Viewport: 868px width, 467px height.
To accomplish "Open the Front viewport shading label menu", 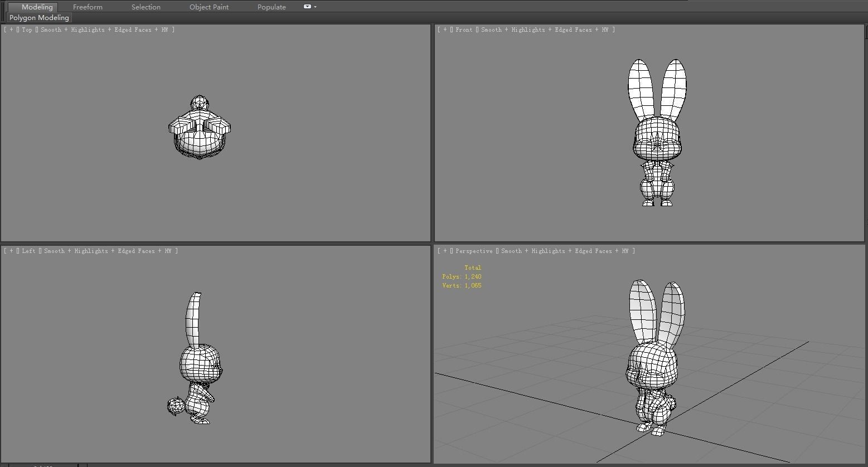I will (x=547, y=30).
